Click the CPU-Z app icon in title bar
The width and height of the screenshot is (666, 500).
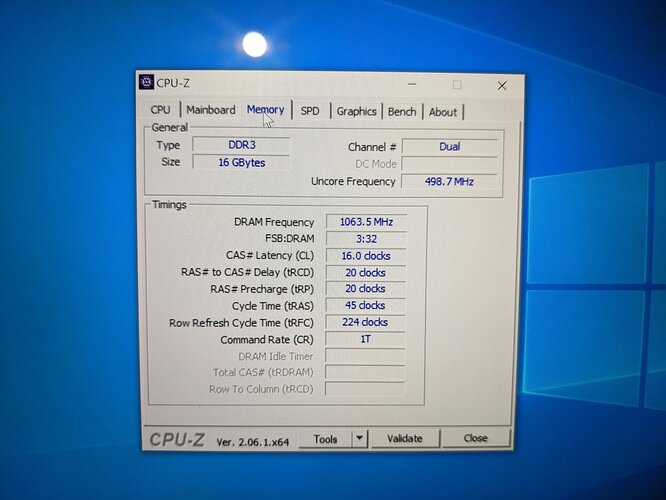[x=146, y=82]
